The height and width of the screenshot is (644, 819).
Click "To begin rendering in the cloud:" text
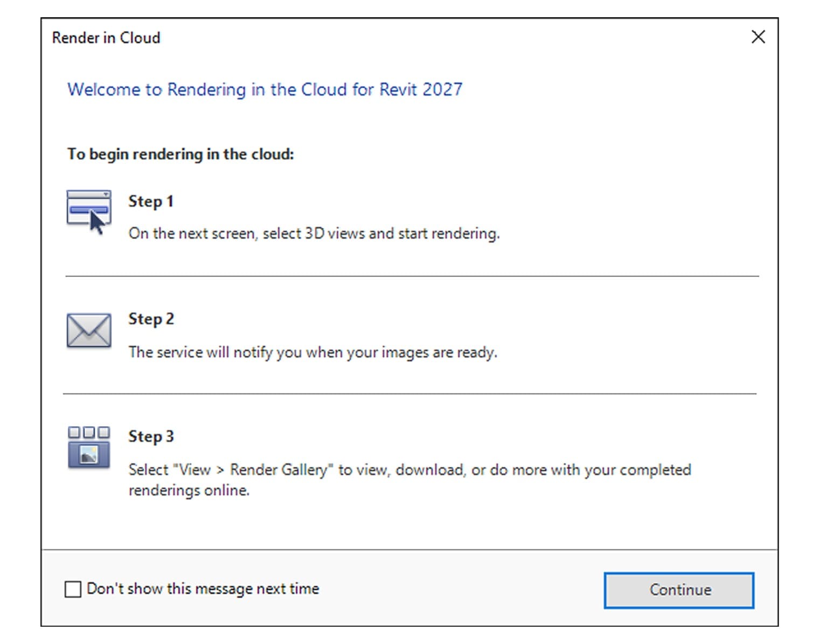pos(181,154)
